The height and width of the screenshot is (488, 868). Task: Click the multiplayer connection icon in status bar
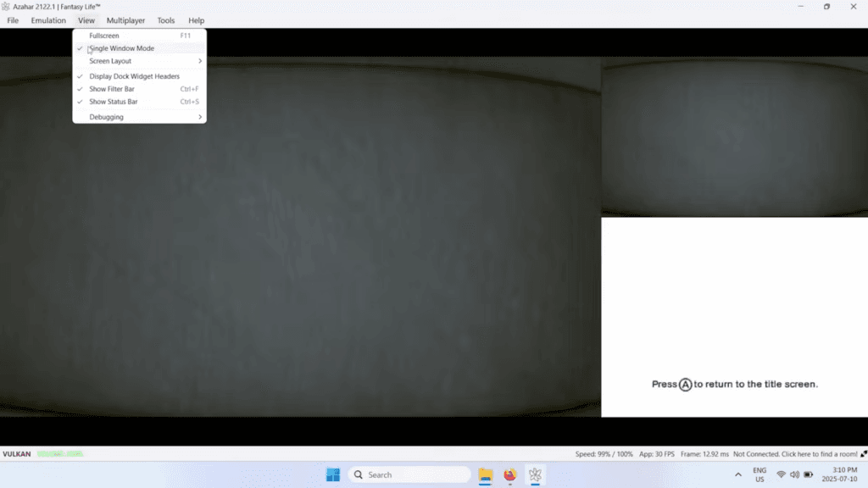pos(864,454)
